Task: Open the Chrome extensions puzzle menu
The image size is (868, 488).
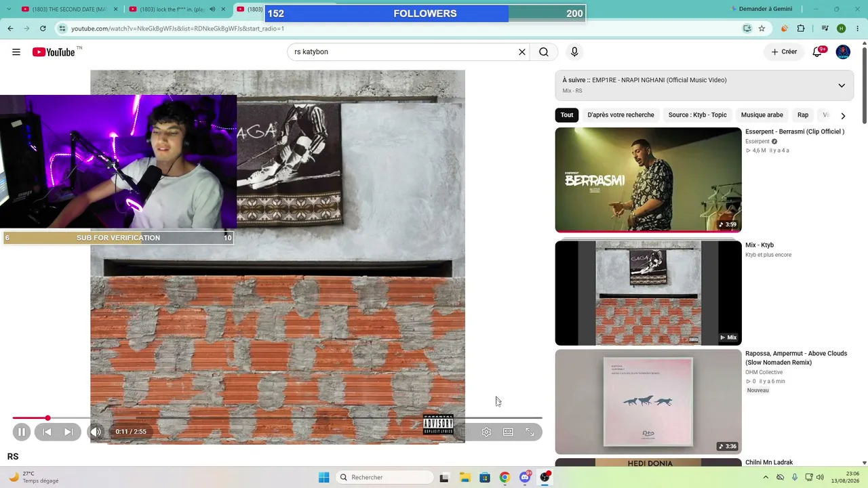Action: pos(801,28)
